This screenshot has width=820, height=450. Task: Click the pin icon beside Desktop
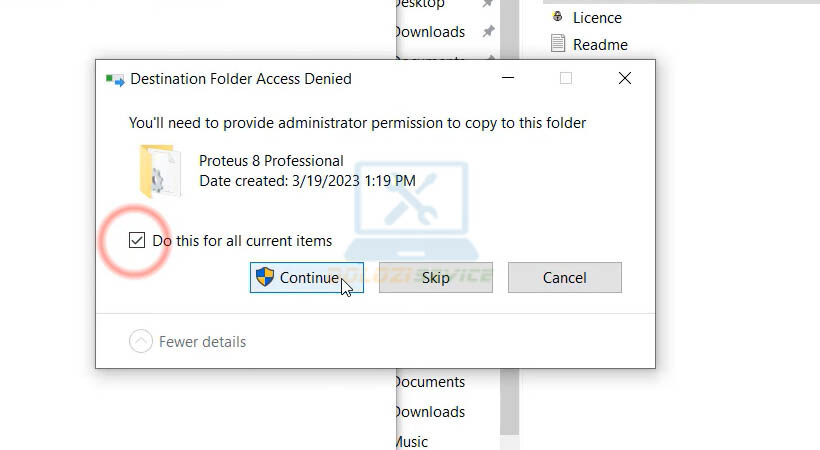488,4
